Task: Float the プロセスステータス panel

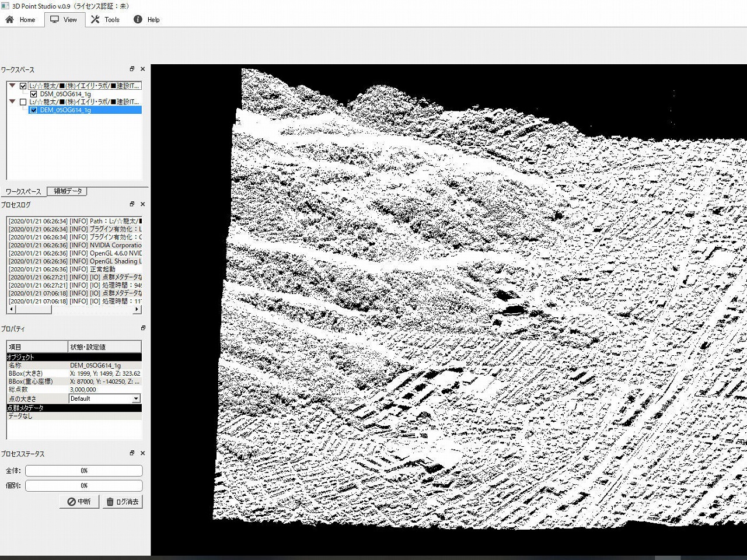Action: coord(132,453)
